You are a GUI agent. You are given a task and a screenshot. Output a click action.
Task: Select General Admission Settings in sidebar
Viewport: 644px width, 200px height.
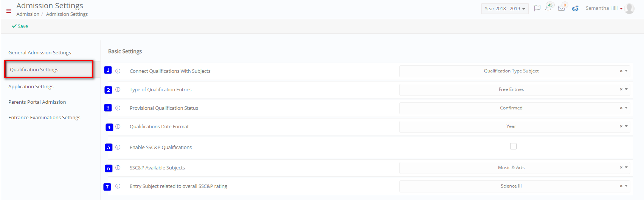[x=40, y=53]
